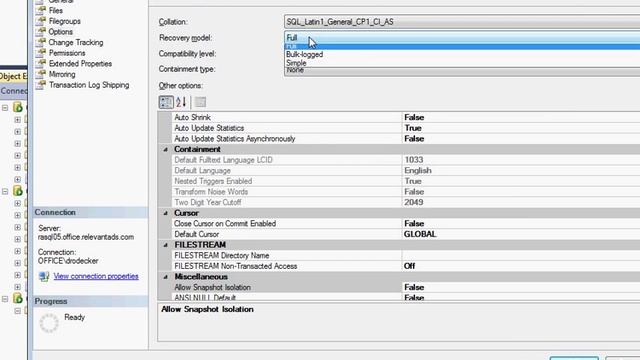This screenshot has height=360, width=640.
Task: Select Auto Update Statistics Asynchronously row
Action: [x=406, y=138]
